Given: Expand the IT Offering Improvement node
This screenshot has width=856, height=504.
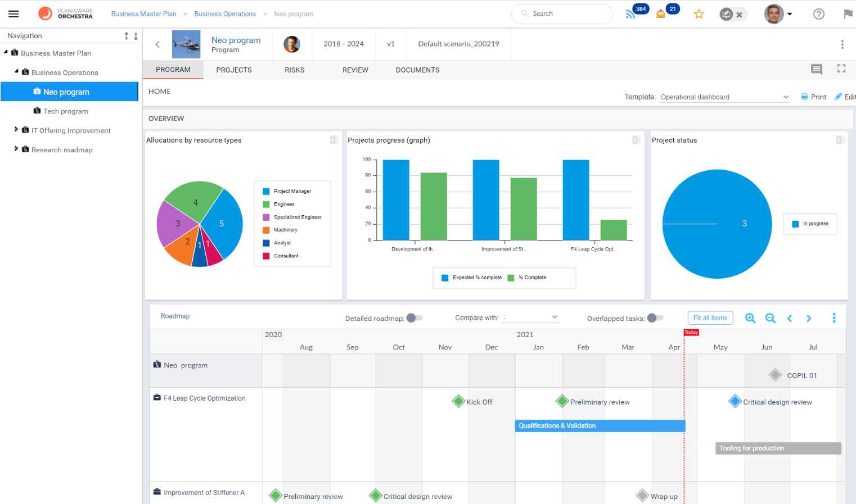Looking at the screenshot, I should (16, 130).
